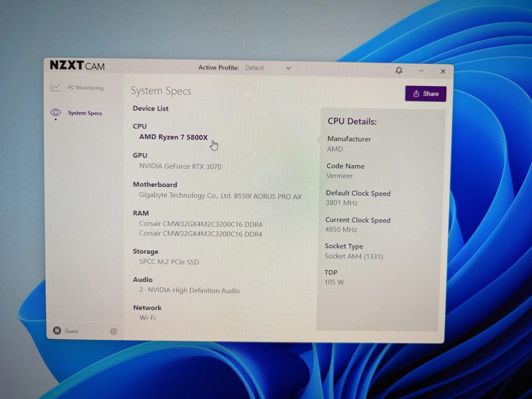Select the Wi-Fi network entry

point(147,317)
